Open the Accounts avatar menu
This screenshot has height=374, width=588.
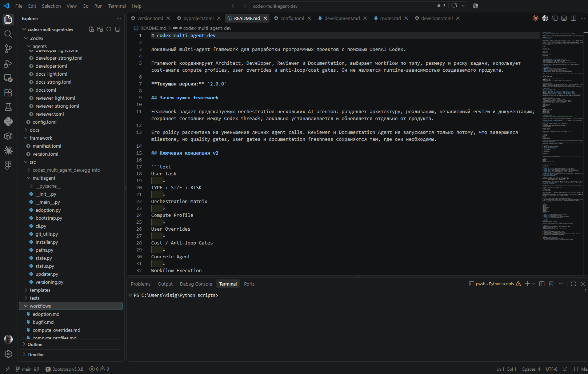point(8,339)
